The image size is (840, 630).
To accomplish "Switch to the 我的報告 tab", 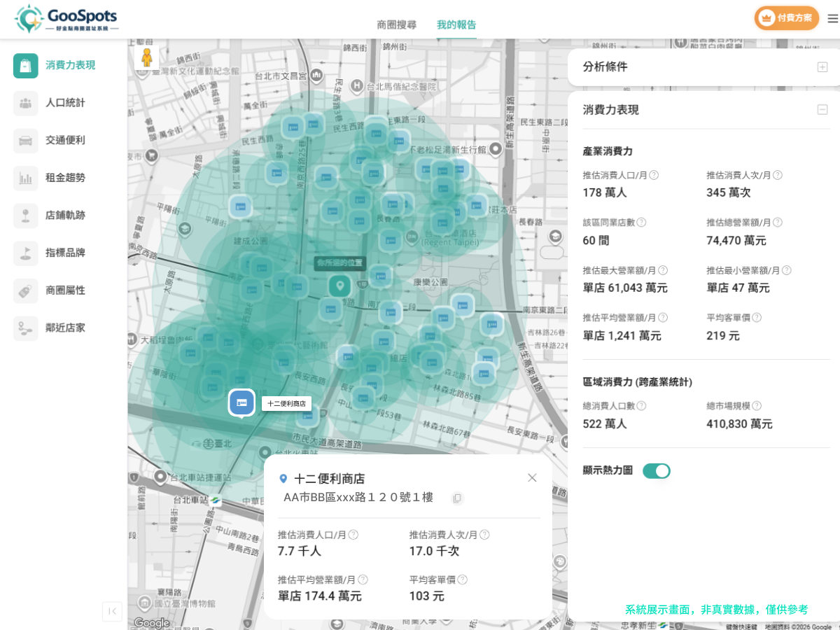I will pos(456,24).
